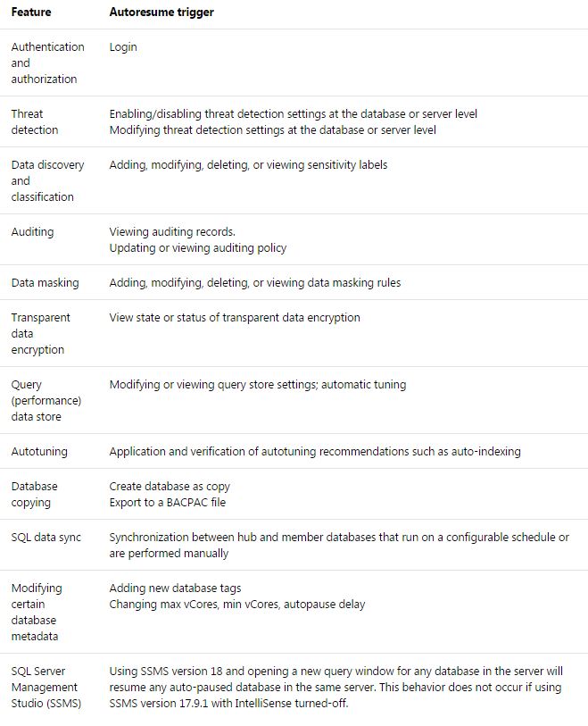This screenshot has width=588, height=726.
Task: Click the Feature column header
Action: (30, 13)
